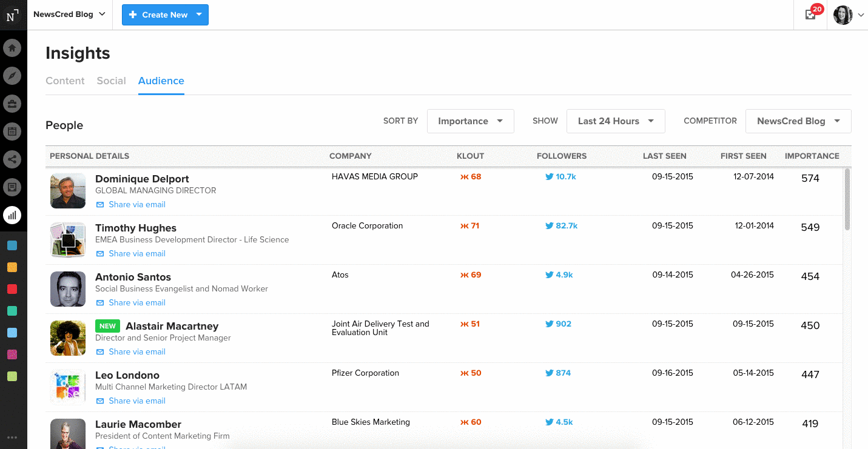
Task: Click Klout score 60 for Laurie Macomber
Action: (471, 422)
